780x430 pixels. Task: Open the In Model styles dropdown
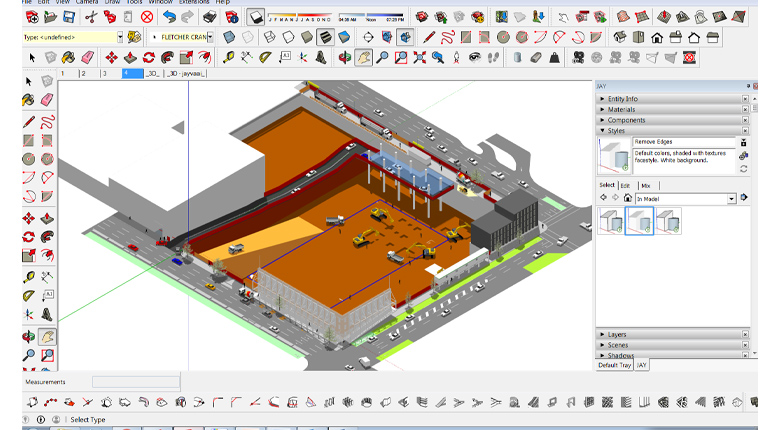pos(731,199)
